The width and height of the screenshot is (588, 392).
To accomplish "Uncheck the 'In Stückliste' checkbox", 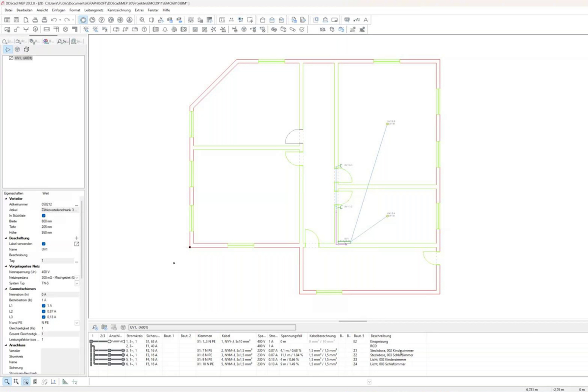I will click(44, 216).
